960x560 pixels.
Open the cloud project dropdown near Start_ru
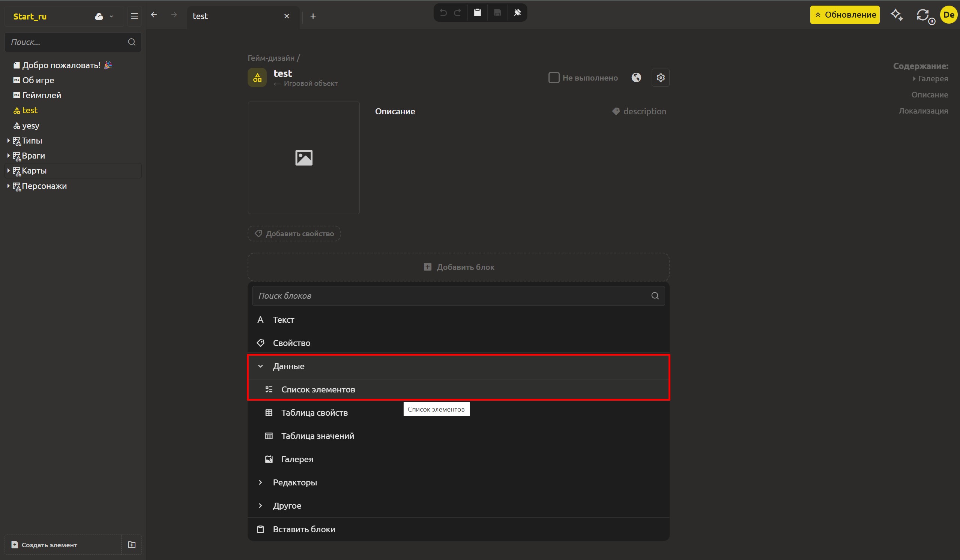(104, 16)
